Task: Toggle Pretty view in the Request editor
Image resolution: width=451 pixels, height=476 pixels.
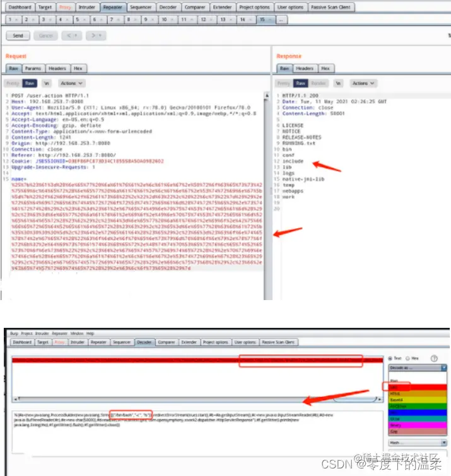Action: (13, 83)
